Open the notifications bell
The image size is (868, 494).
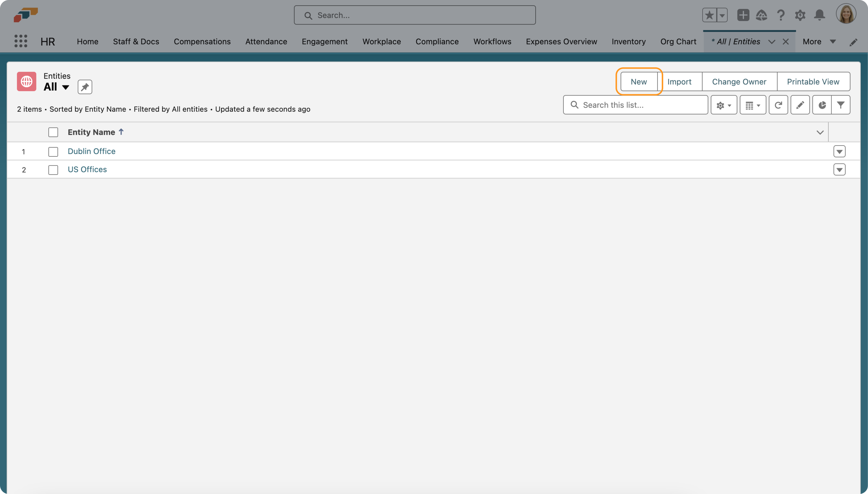point(819,15)
